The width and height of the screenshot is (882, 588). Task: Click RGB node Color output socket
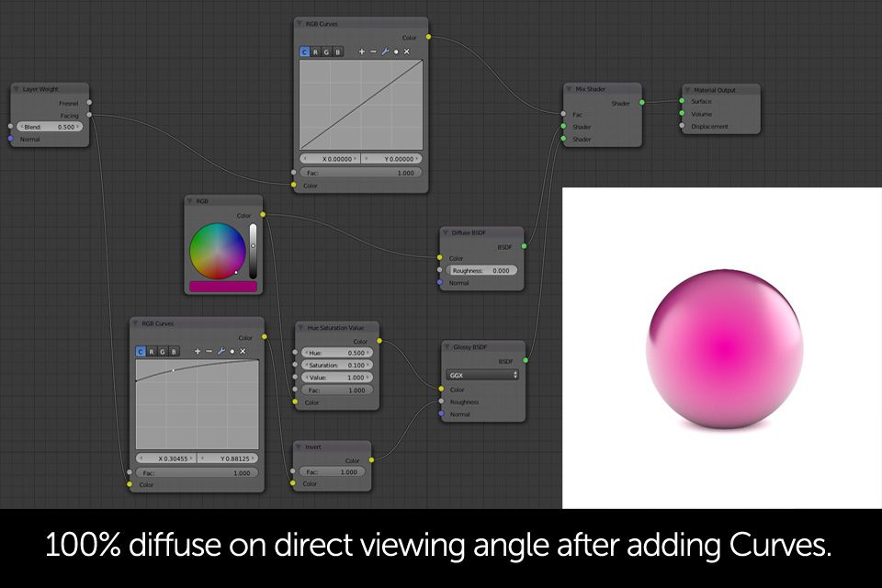click(x=263, y=214)
